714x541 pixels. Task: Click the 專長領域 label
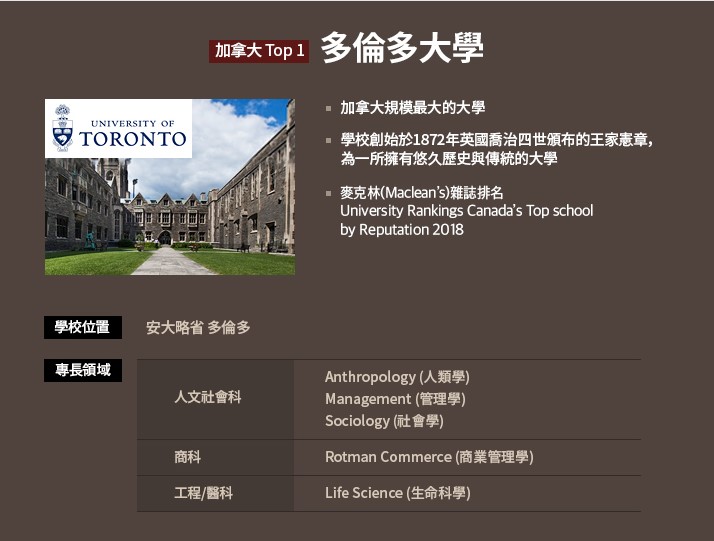click(83, 370)
